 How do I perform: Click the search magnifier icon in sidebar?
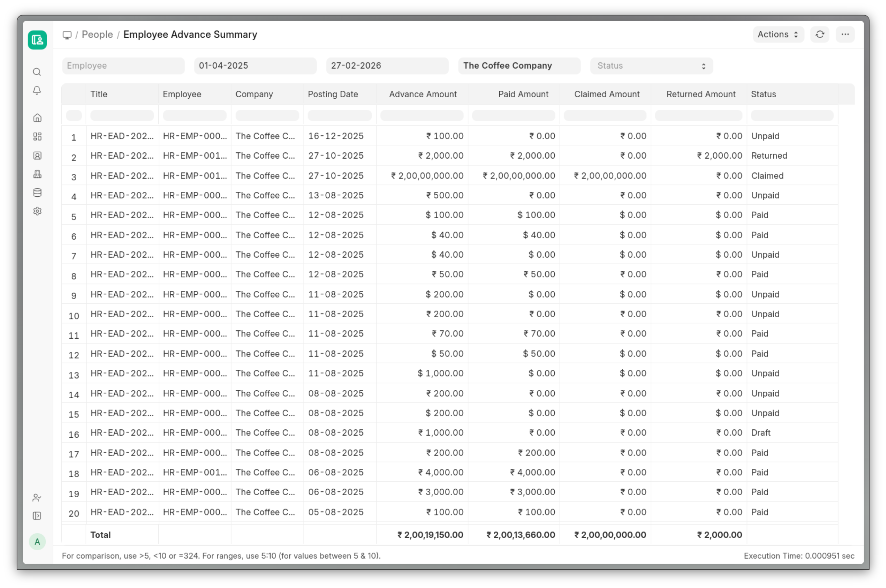pyautogui.click(x=37, y=72)
